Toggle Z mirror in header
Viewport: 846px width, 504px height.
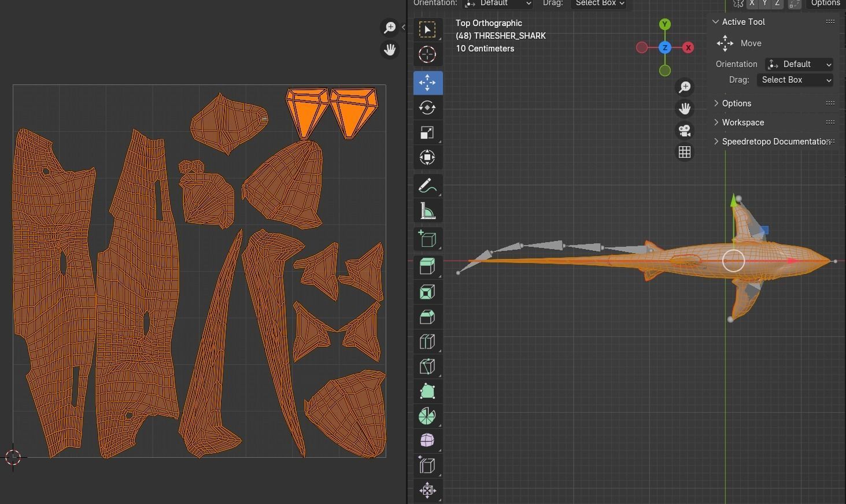(777, 3)
